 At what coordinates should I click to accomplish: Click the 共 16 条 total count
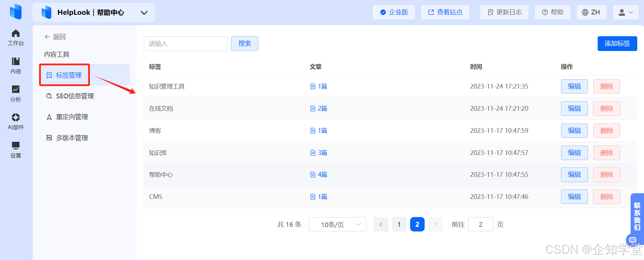[x=290, y=224]
